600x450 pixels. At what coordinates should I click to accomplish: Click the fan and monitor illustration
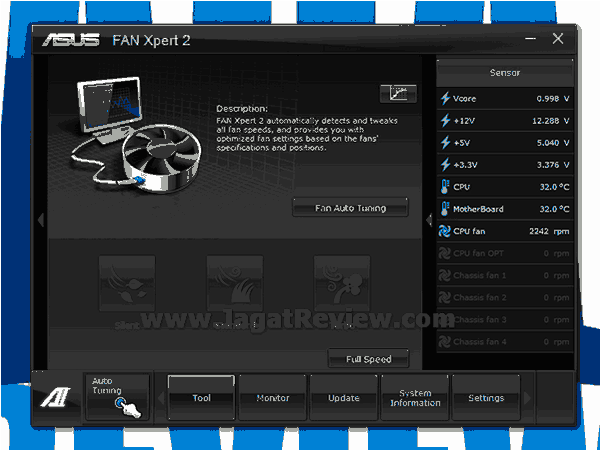136,135
